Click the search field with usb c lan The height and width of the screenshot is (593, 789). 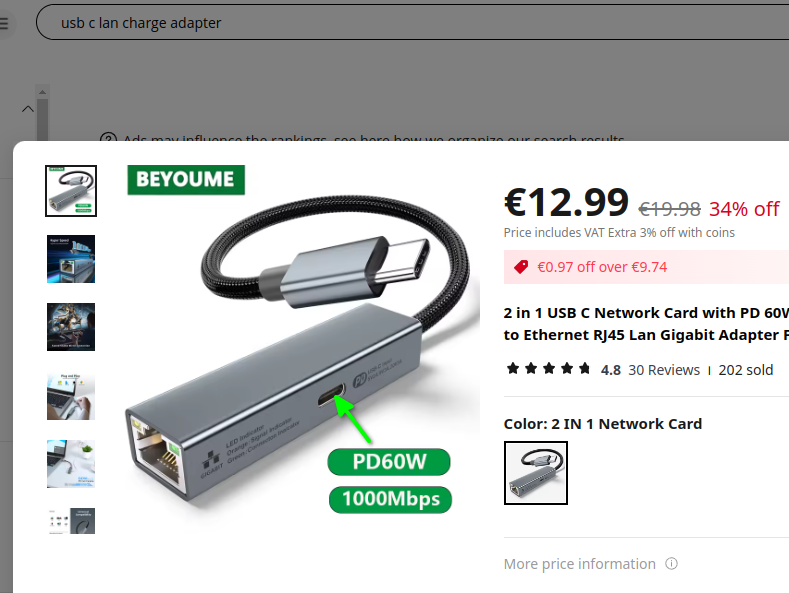click(413, 23)
